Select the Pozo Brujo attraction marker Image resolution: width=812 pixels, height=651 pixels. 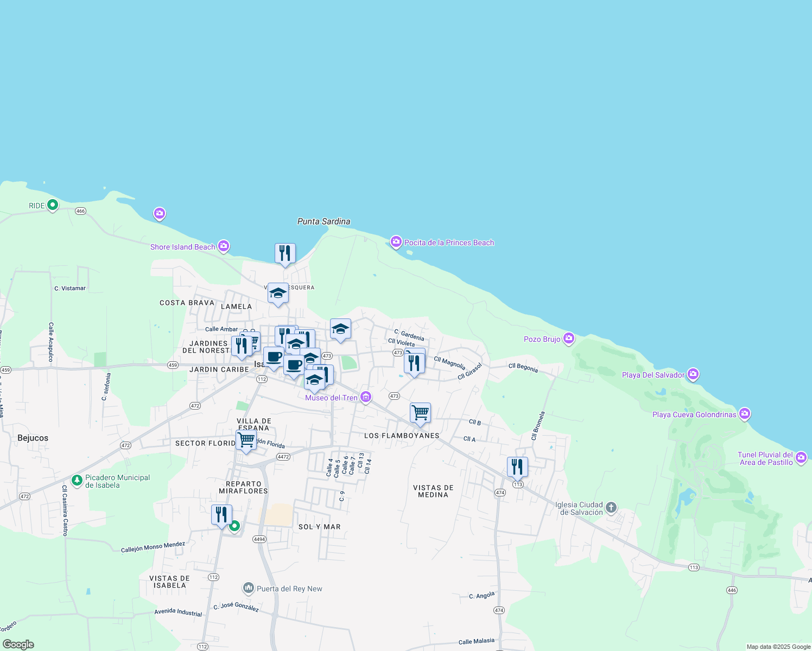[x=568, y=339]
